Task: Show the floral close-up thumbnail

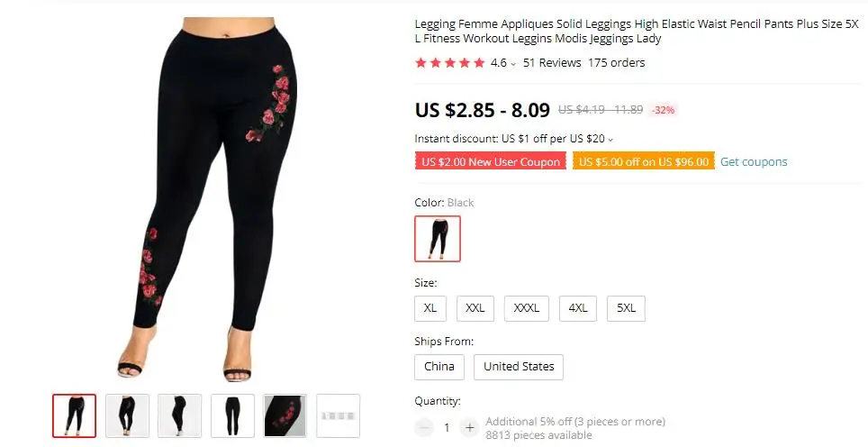Action: pyautogui.click(x=285, y=415)
